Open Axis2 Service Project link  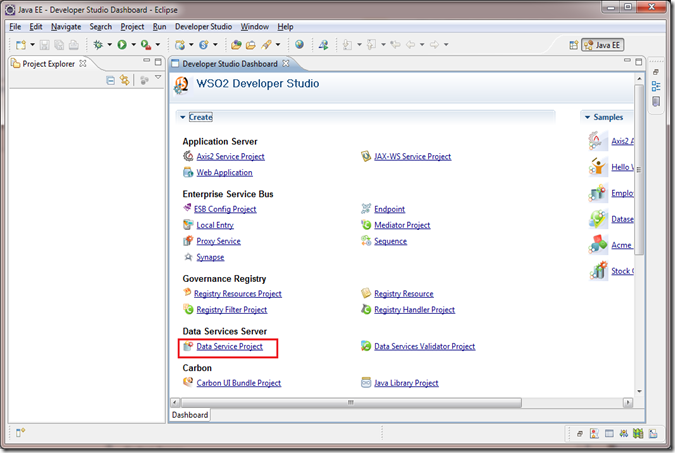coord(230,156)
